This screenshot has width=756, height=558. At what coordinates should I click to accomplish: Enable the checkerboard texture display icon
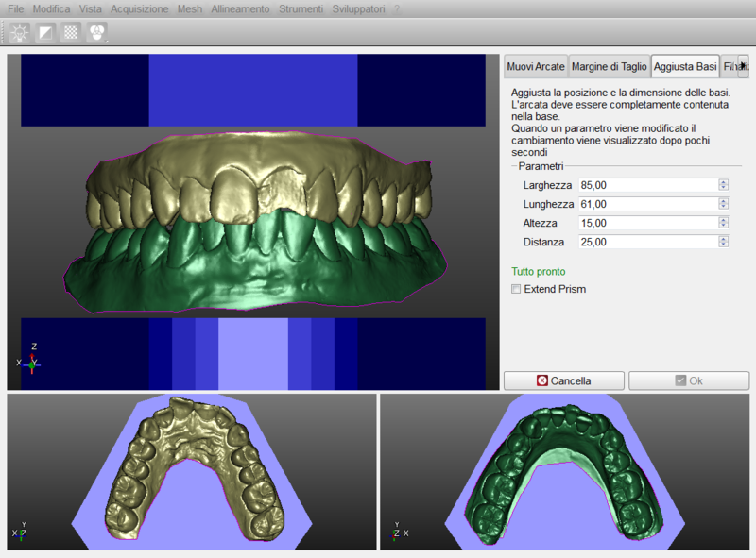tap(70, 33)
